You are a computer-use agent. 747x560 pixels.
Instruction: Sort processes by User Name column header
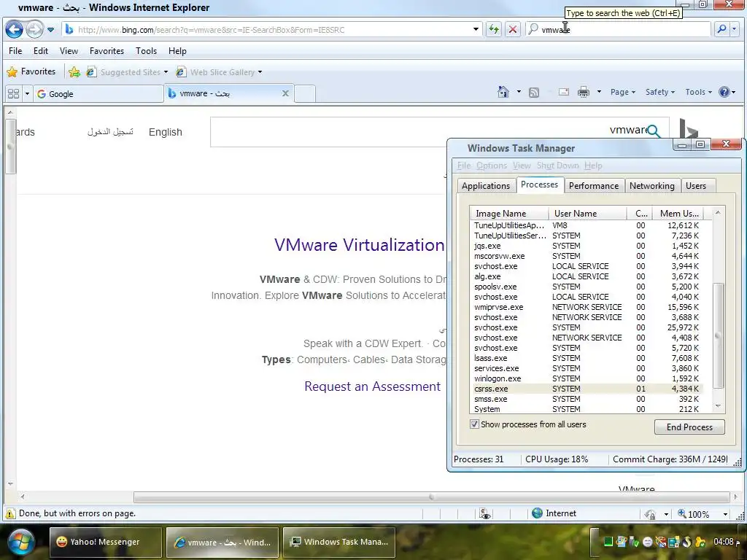587,214
